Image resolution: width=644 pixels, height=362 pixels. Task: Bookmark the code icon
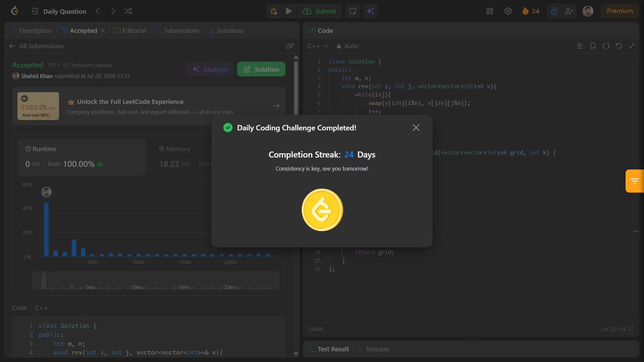click(x=593, y=46)
